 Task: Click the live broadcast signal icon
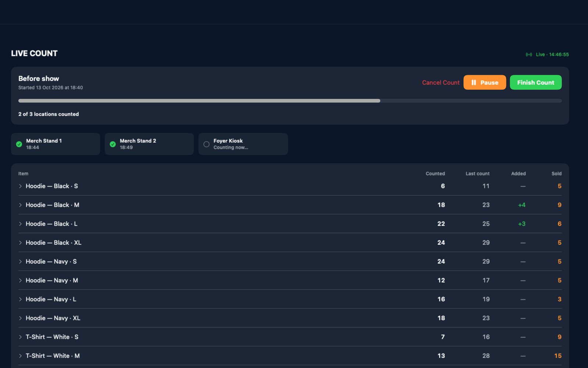529,54
